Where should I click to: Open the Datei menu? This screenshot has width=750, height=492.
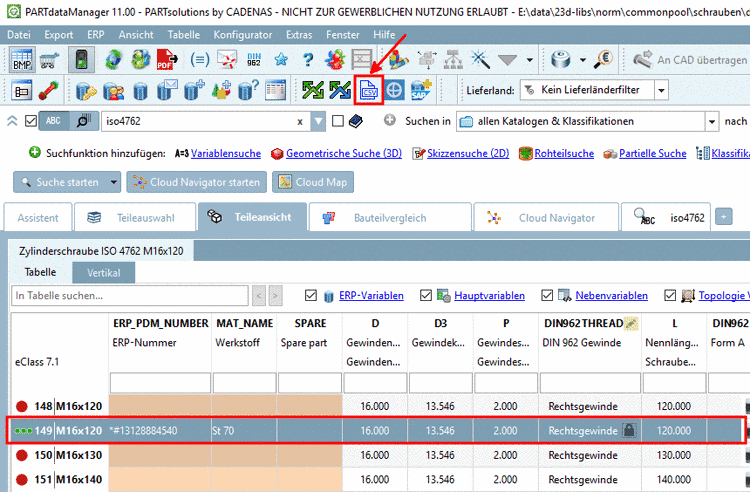pyautogui.click(x=19, y=35)
